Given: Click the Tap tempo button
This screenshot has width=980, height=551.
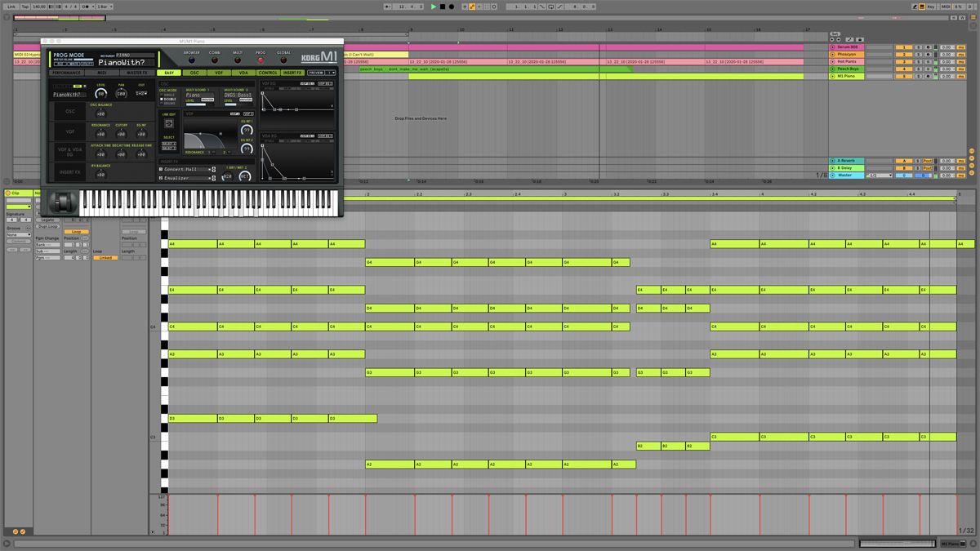Looking at the screenshot, I should [24, 7].
